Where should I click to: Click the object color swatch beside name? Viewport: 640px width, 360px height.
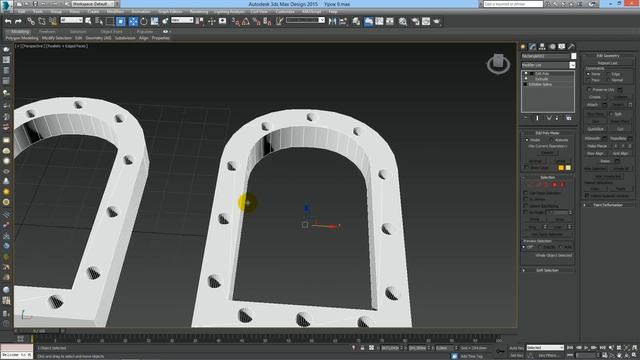coord(573,56)
